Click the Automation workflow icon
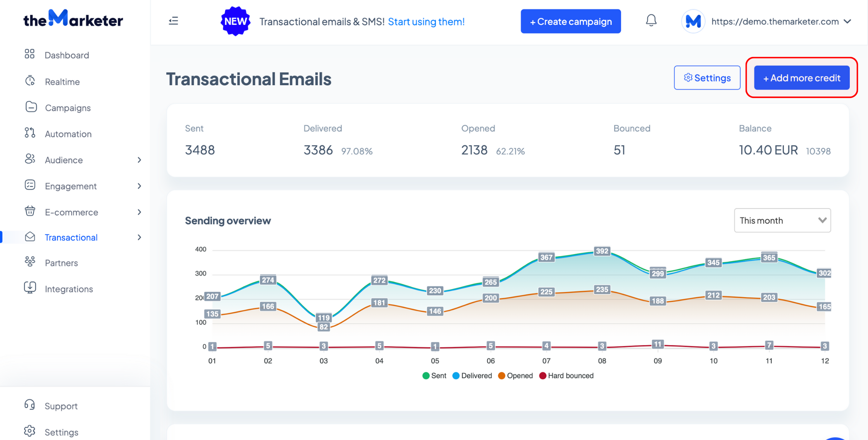Viewport: 868px width, 440px height. [30, 133]
